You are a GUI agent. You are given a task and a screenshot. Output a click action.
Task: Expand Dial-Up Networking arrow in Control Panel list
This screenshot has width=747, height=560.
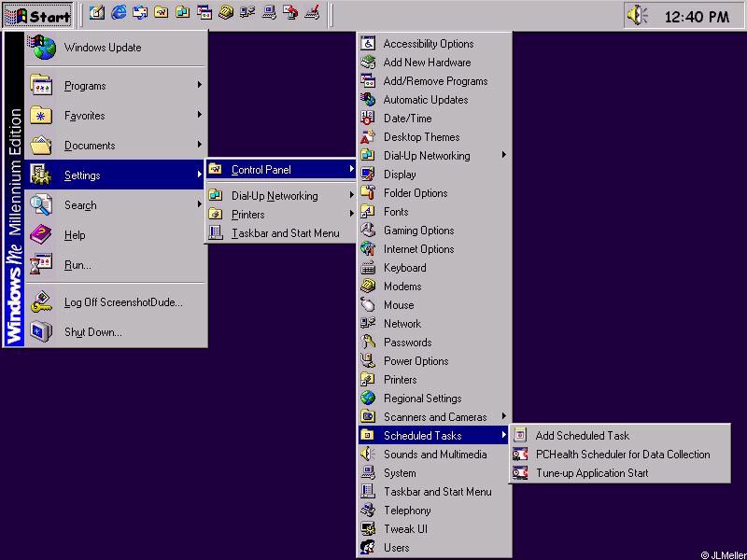(504, 155)
